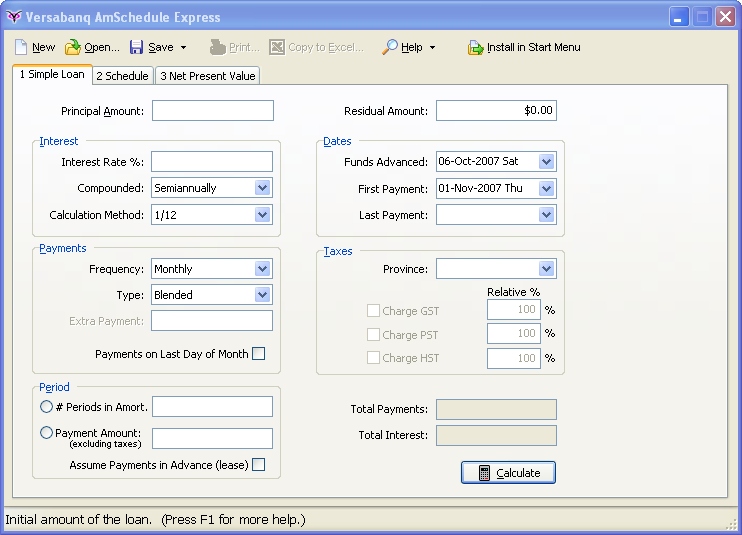Click the New toolbar label

tap(44, 47)
